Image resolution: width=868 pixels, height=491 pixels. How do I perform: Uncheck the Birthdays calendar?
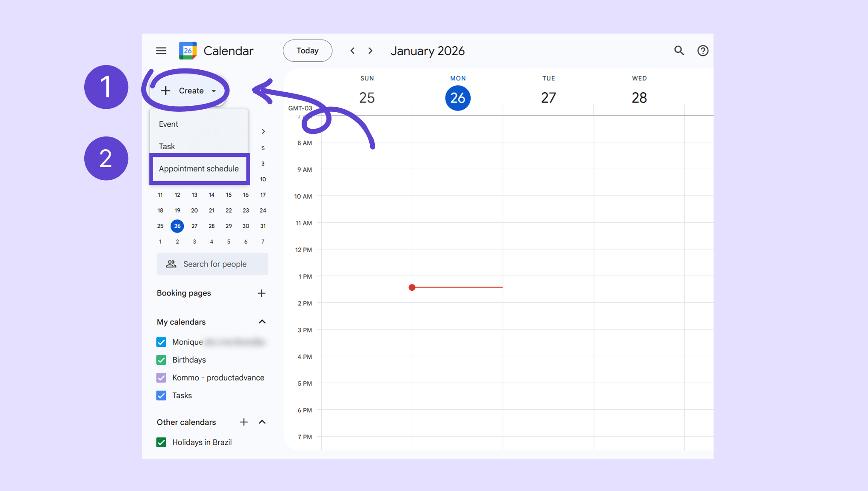coord(161,360)
